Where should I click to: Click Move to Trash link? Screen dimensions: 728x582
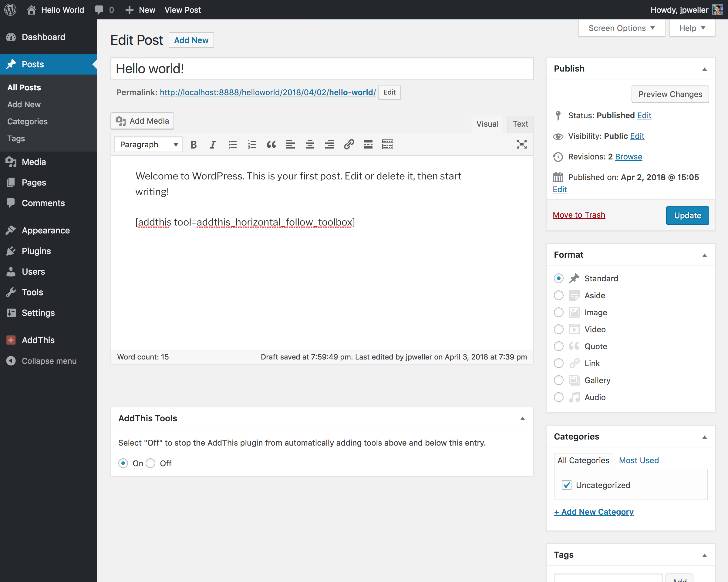[579, 215]
